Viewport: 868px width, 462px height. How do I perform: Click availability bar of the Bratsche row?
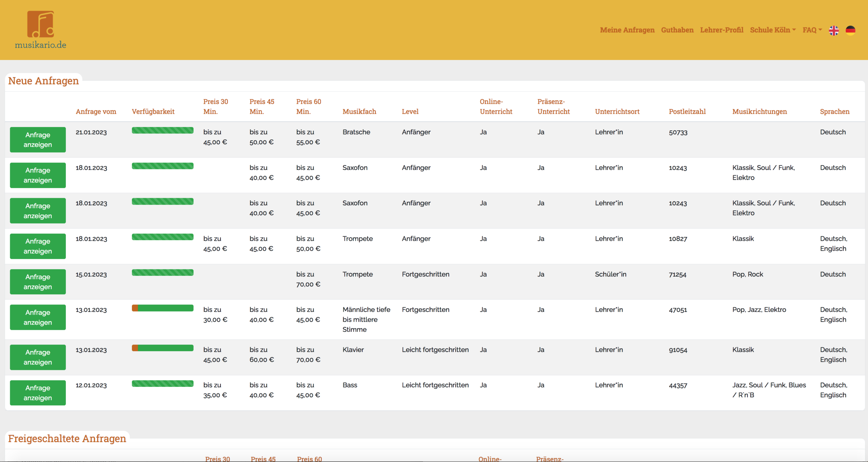(163, 130)
